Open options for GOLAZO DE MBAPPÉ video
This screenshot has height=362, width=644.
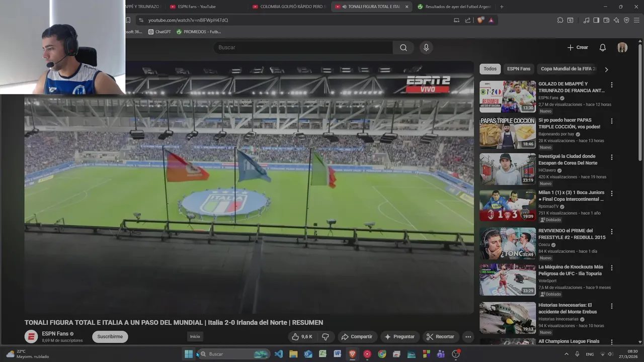(x=611, y=85)
